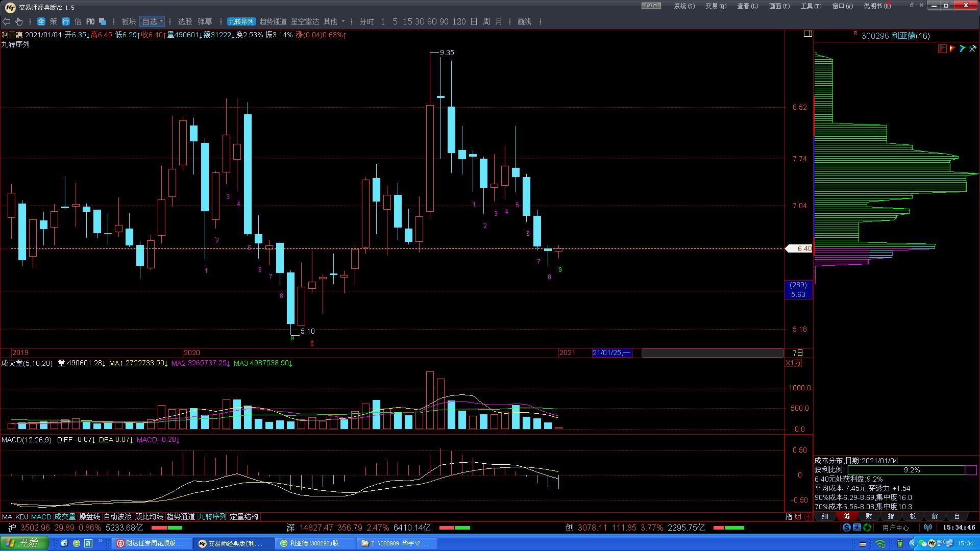980x551 pixels.
Task: Click the cost distribution settings hammer icon
Action: coord(972,48)
